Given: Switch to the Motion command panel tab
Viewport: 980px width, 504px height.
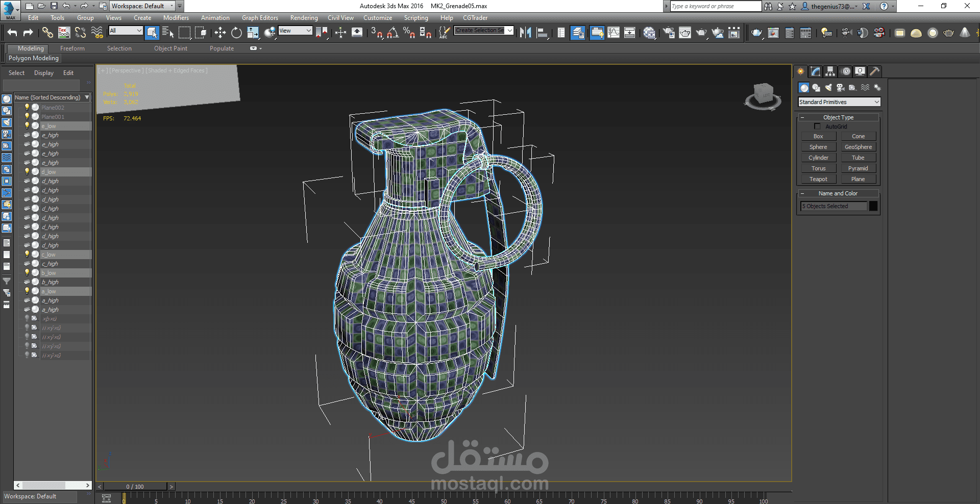Looking at the screenshot, I should pyautogui.click(x=846, y=71).
